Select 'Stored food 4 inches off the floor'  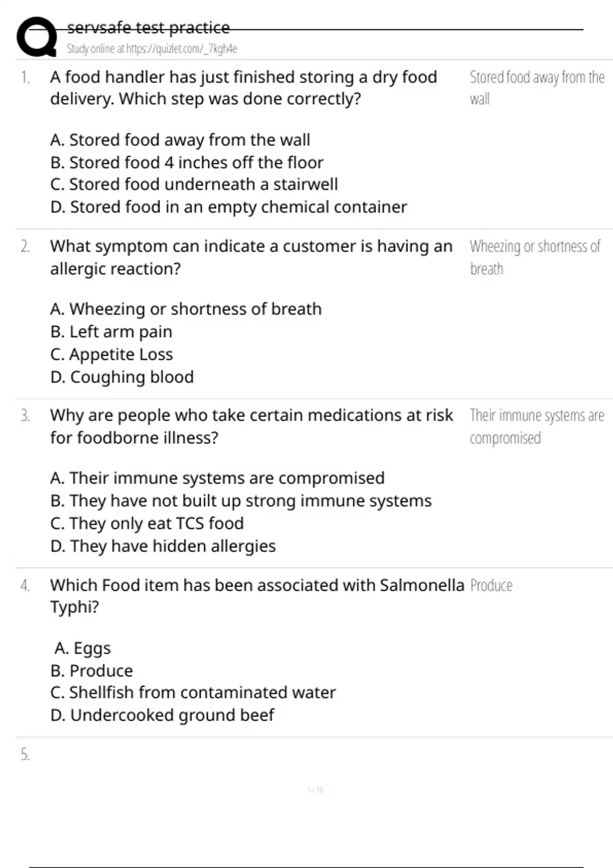point(186,162)
